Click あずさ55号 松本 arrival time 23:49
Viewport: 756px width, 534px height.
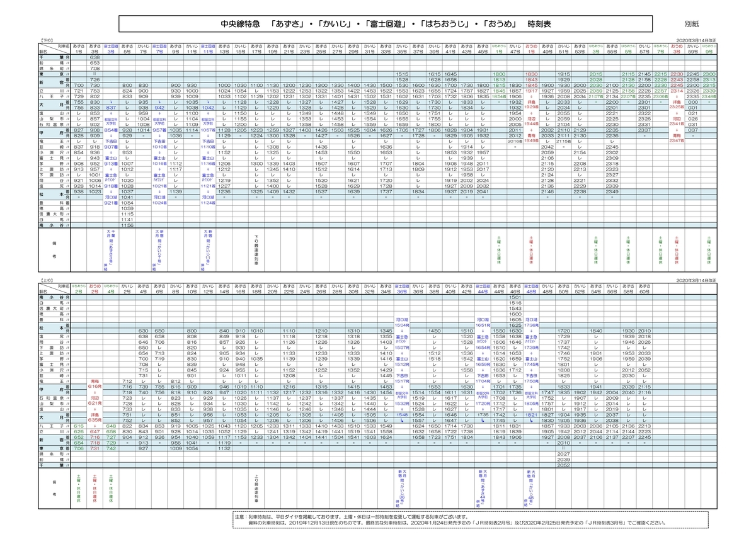click(x=612, y=191)
